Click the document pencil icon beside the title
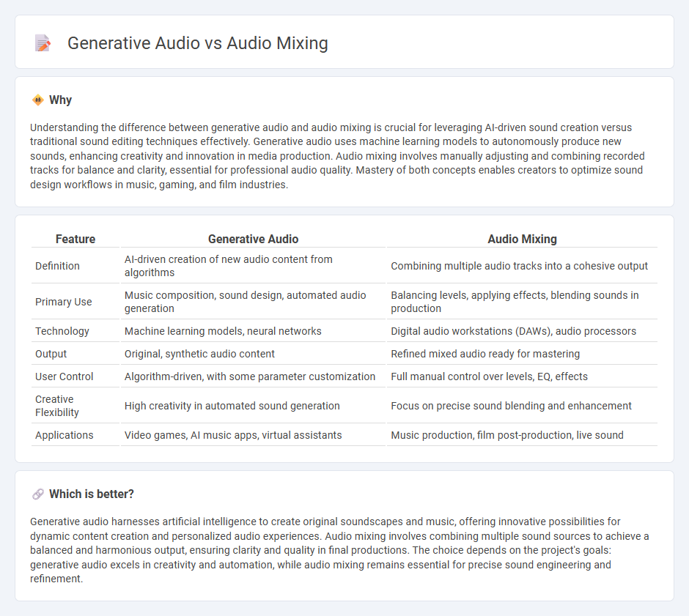The image size is (689, 616). pos(43,43)
